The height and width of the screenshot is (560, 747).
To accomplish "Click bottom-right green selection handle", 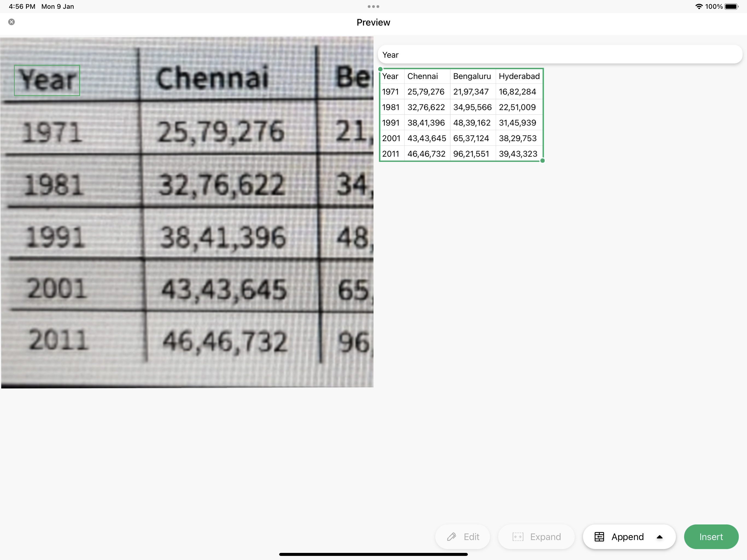I will [543, 161].
